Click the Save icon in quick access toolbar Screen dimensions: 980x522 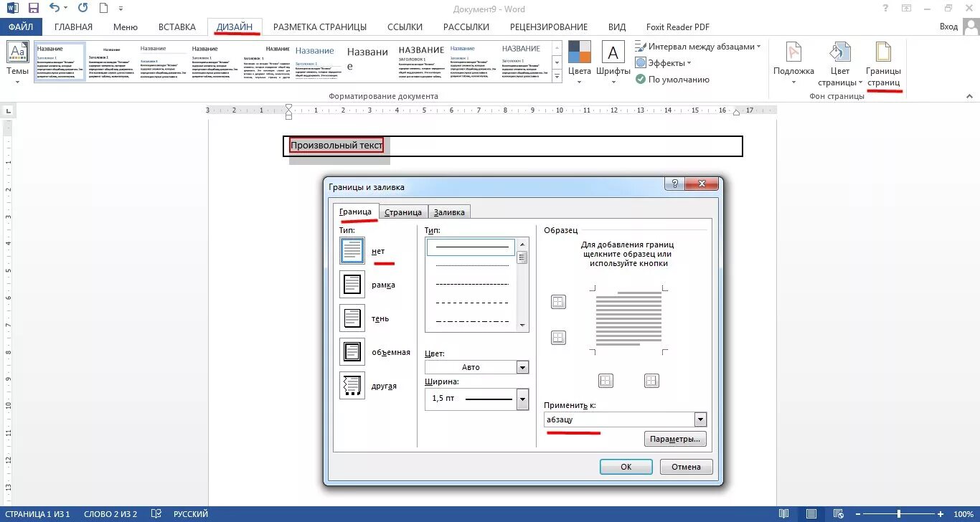[x=33, y=9]
